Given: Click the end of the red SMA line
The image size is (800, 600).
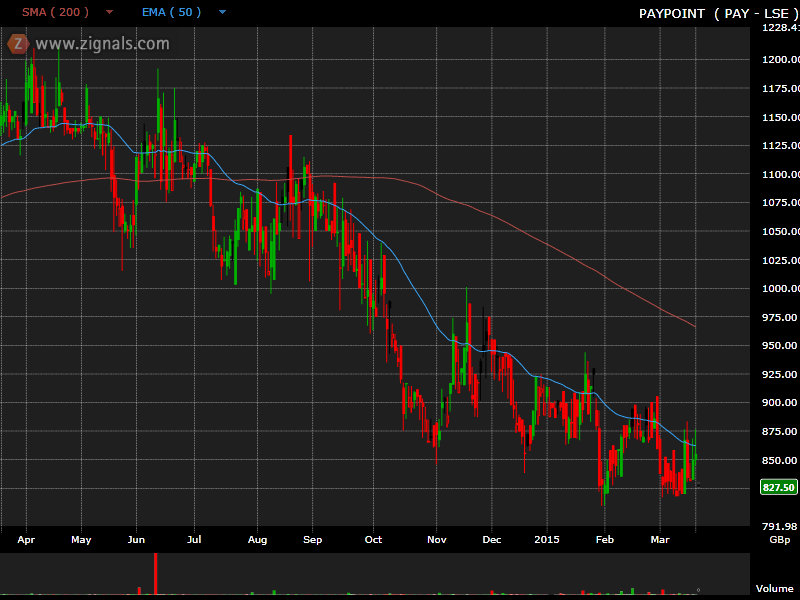Looking at the screenshot, I should tap(695, 326).
